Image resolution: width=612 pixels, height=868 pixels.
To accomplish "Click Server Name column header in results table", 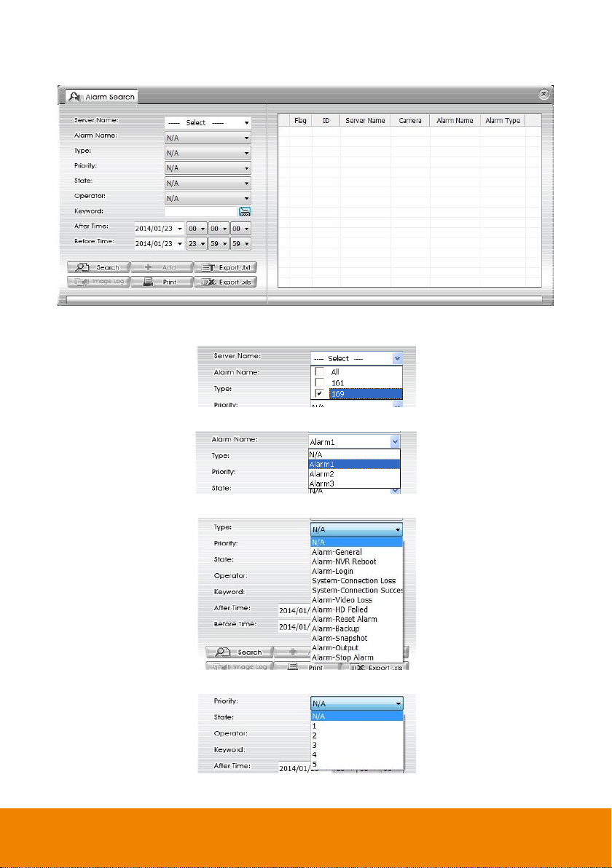I will tap(365, 121).
